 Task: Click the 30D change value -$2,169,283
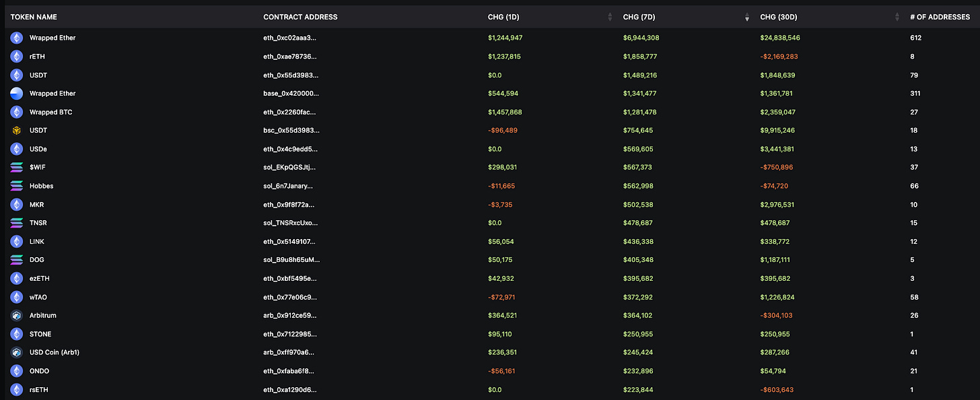779,57
